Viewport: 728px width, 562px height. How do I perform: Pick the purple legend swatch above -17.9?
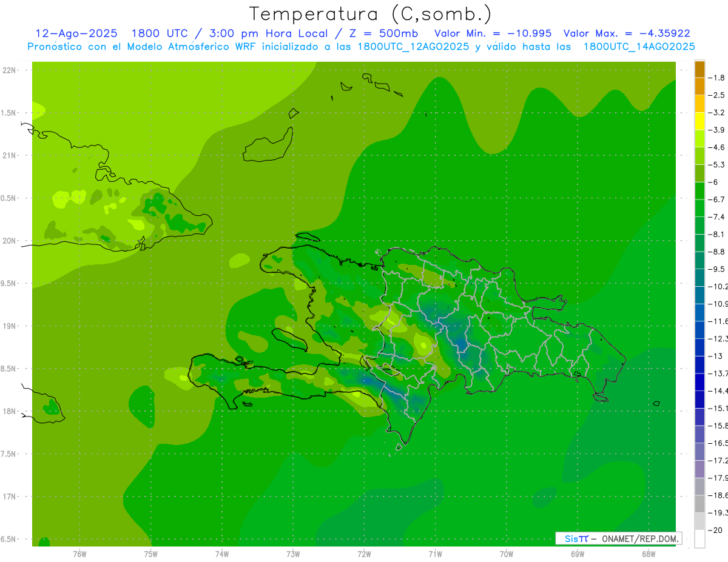coord(699,469)
